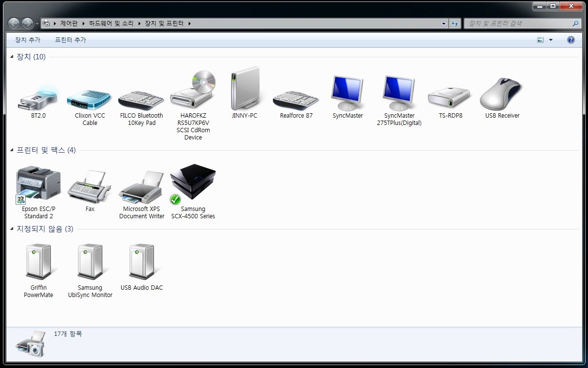Select Microsoft XPS Document Writer printer
Viewport: 588px width, 368px height.
coord(142,194)
